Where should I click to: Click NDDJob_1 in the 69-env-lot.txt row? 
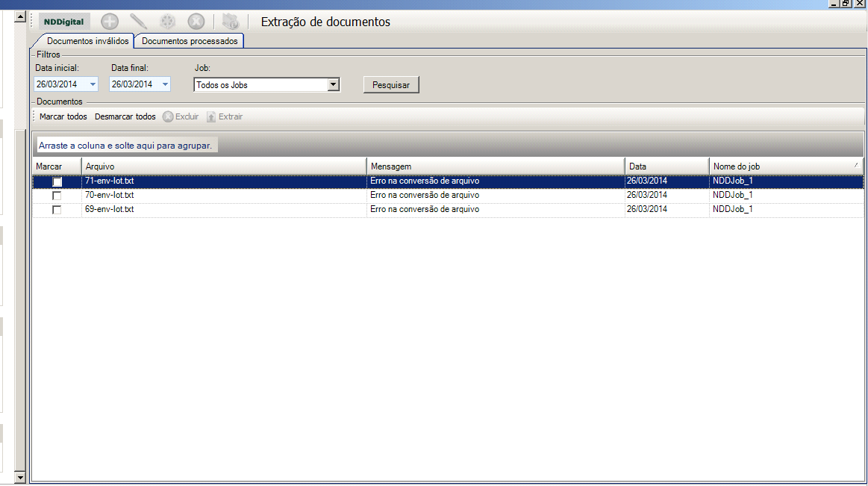point(732,209)
